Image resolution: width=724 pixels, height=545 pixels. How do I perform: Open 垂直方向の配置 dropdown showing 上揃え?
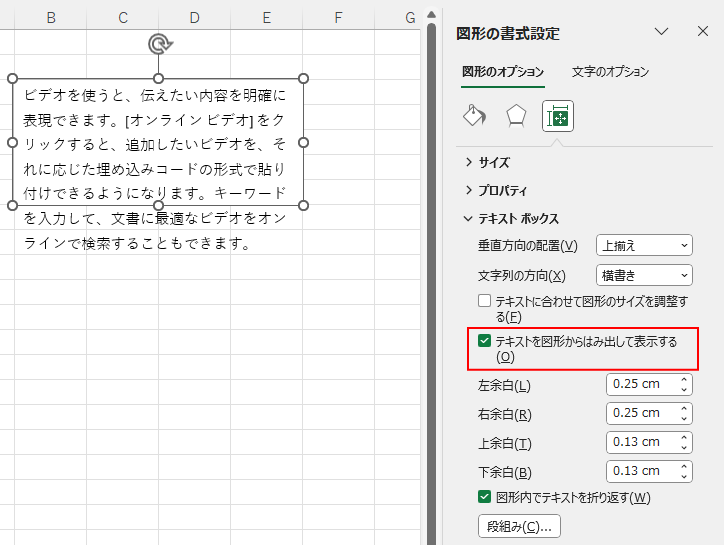click(x=644, y=245)
